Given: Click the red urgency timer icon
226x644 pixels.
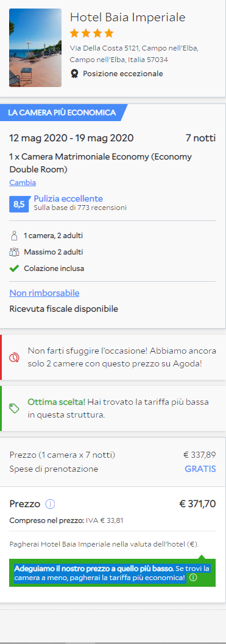Looking at the screenshot, I should point(15,357).
